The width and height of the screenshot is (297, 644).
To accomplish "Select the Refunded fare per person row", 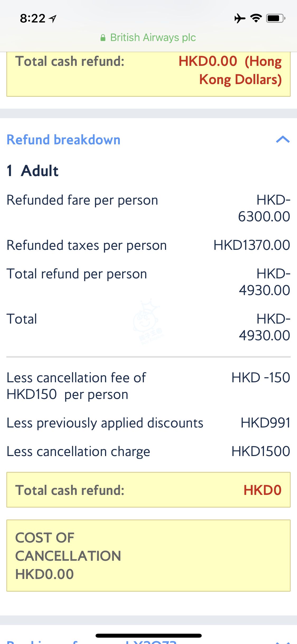I will coord(82,200).
